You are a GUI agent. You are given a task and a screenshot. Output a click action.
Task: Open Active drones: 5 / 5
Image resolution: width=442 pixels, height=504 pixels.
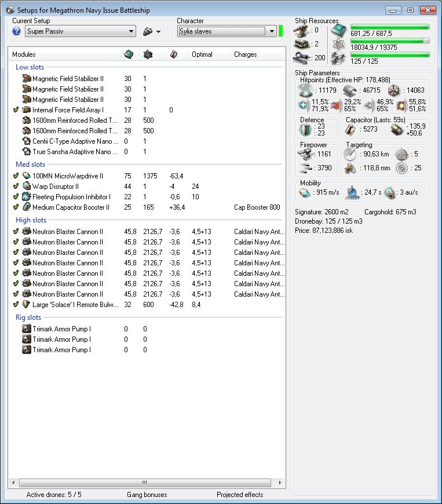54,495
